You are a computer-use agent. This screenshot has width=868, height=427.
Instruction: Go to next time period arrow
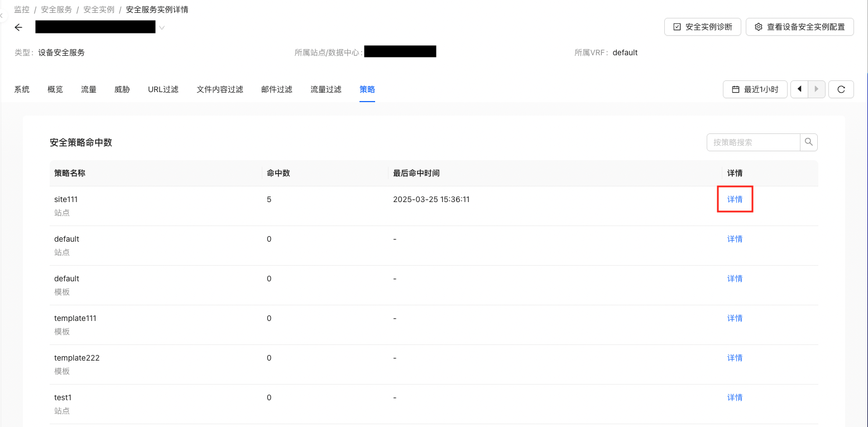click(817, 89)
